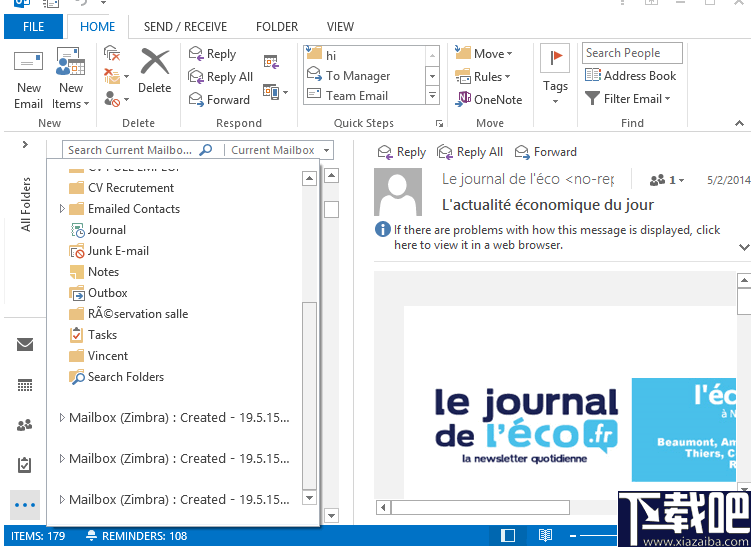The width and height of the screenshot is (753, 547).
Task: Open the New Items menu
Action: click(71, 79)
